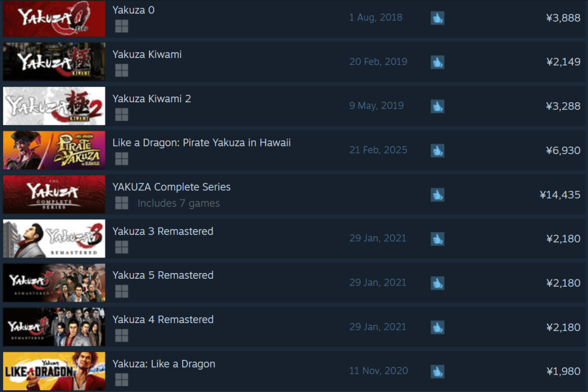Click the review icon for Pirate Yakuza in Hawaii
The width and height of the screenshot is (588, 392).
coord(437,151)
